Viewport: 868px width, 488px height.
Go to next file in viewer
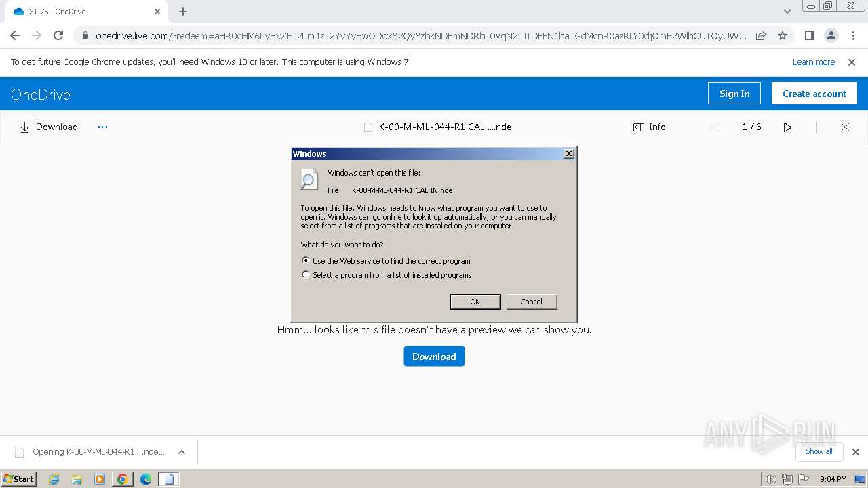pos(789,127)
